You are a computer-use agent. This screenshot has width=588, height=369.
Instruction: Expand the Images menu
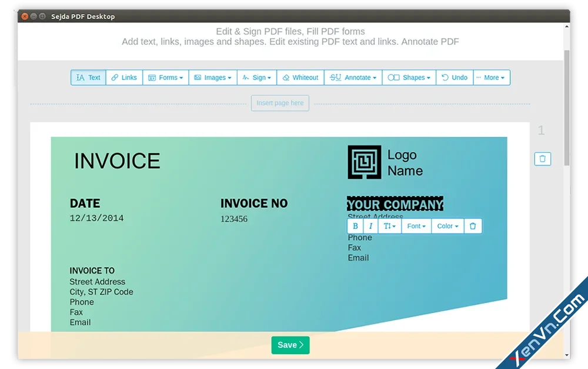tap(213, 77)
